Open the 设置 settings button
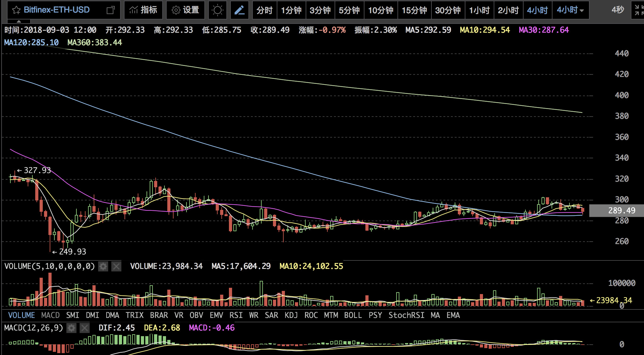 (x=186, y=10)
